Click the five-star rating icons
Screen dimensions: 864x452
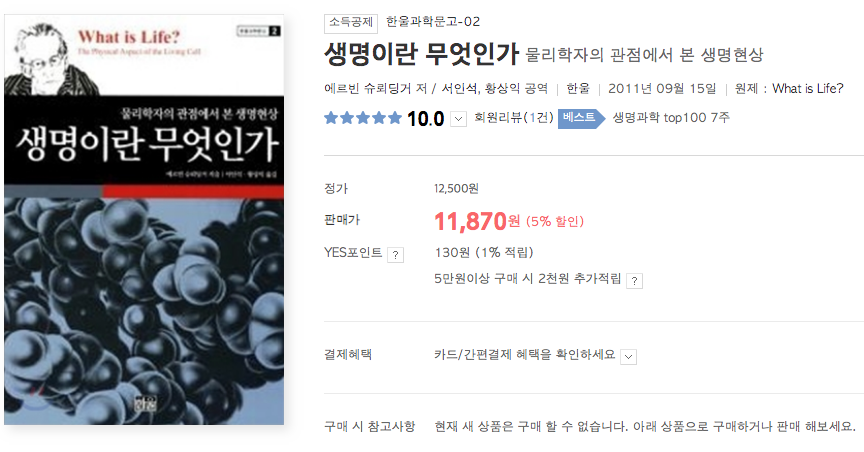point(363,118)
